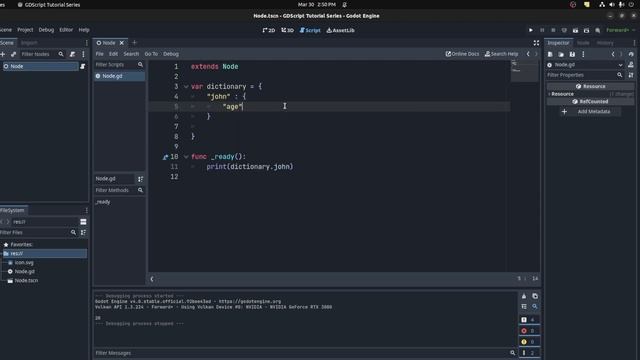Select icon.svg in FileSystem

[x=24, y=263]
